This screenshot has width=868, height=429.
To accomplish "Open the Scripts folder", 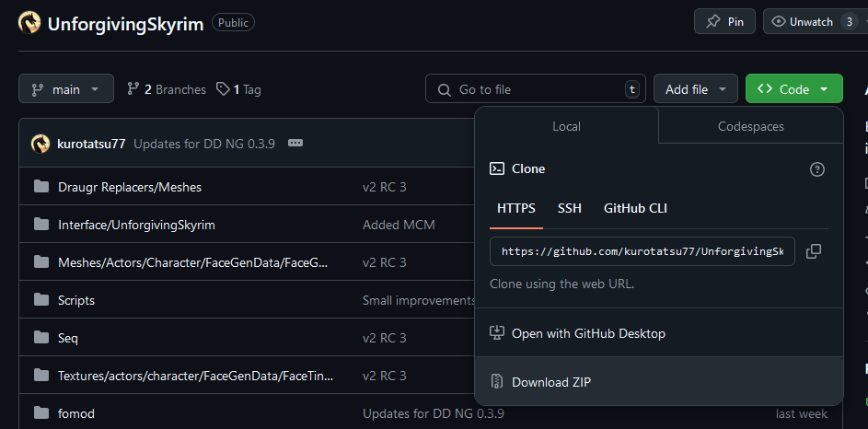I will tap(76, 300).
